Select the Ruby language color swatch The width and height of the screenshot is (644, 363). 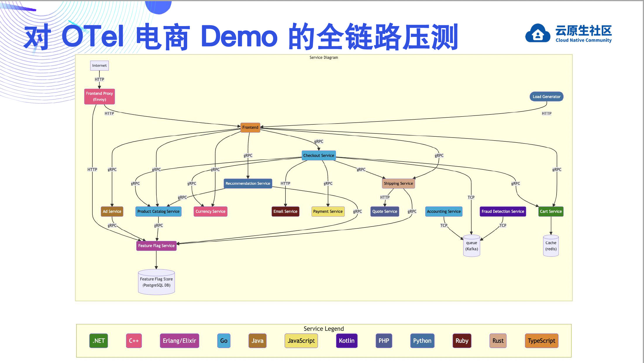pos(462,340)
